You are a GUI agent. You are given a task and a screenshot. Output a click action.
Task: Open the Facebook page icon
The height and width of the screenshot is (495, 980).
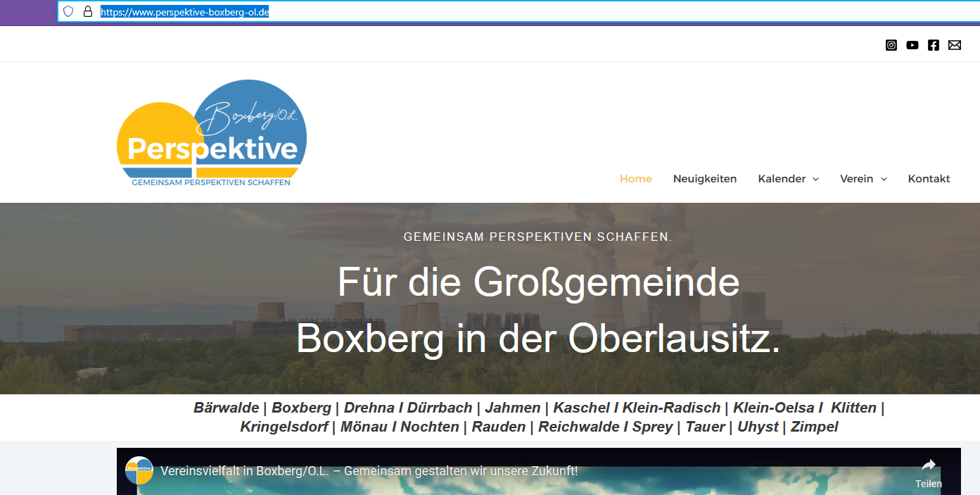933,45
